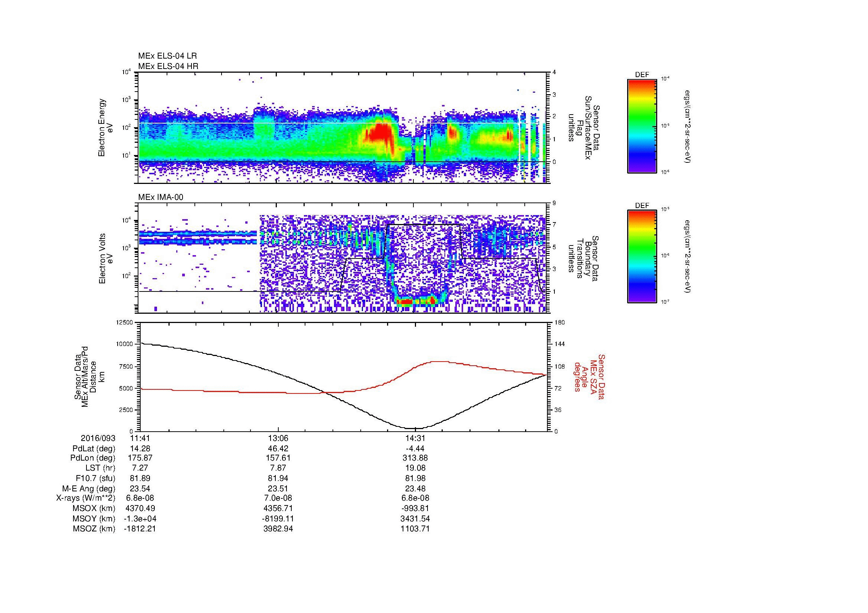Viewport: 868px width, 613px height.
Task: Click the LST value '7.27'
Action: (140, 468)
